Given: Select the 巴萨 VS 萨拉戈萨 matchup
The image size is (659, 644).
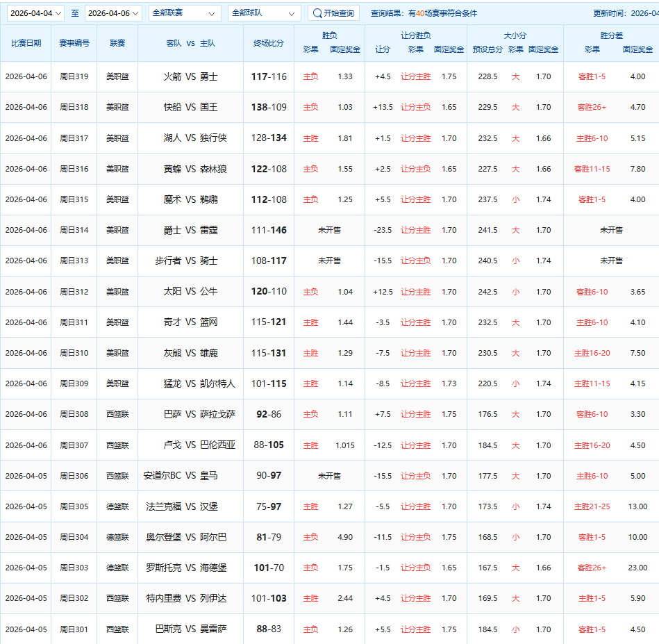Looking at the screenshot, I should (x=190, y=414).
